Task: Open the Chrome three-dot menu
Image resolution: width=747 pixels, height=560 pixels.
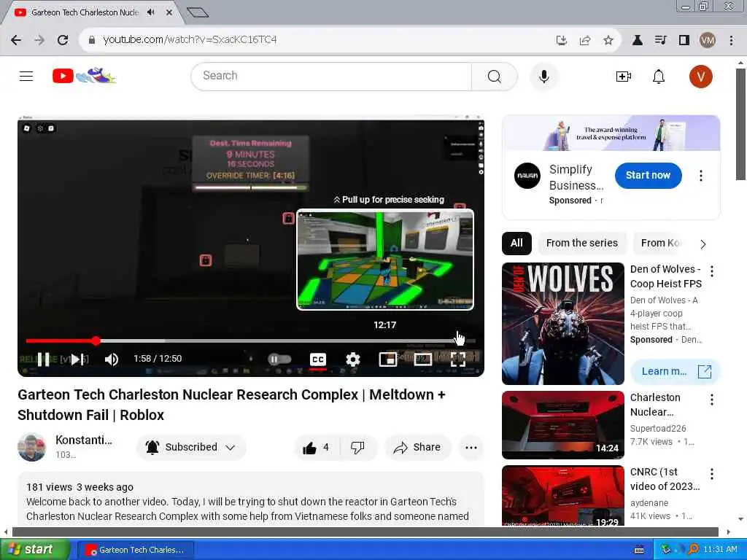Action: 731,40
